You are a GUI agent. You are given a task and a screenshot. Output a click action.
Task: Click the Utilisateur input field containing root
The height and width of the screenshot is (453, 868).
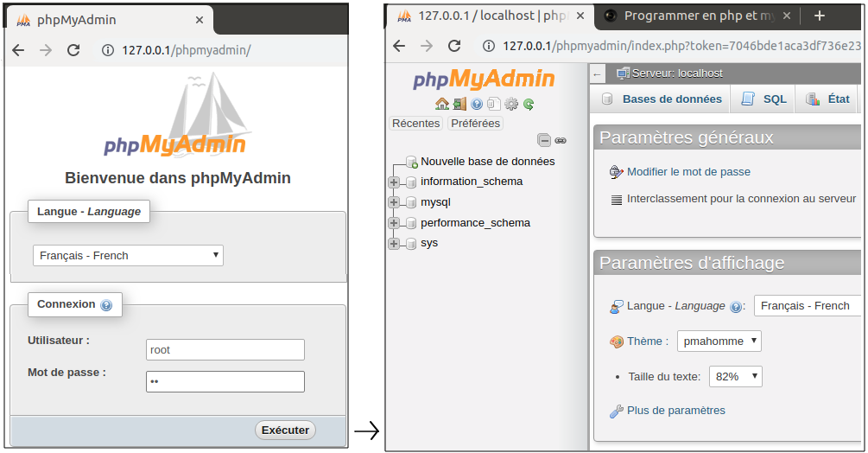click(x=225, y=350)
